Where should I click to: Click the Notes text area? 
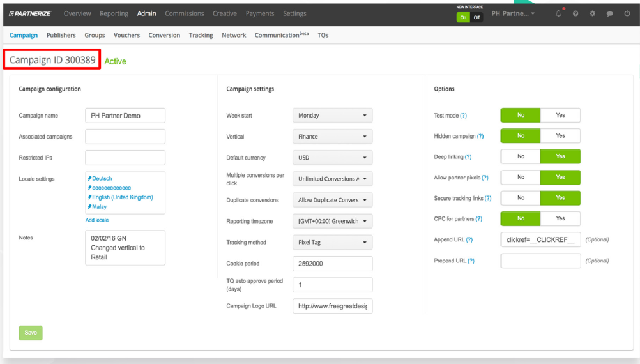pyautogui.click(x=125, y=248)
